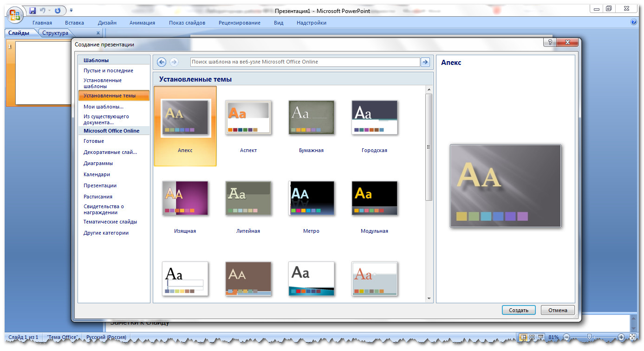Go back in template browser
The image size is (644, 351).
162,62
